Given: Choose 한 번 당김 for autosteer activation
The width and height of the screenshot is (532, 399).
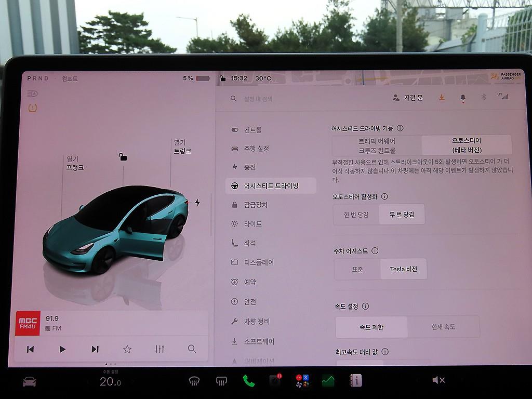Looking at the screenshot, I should point(356,215).
